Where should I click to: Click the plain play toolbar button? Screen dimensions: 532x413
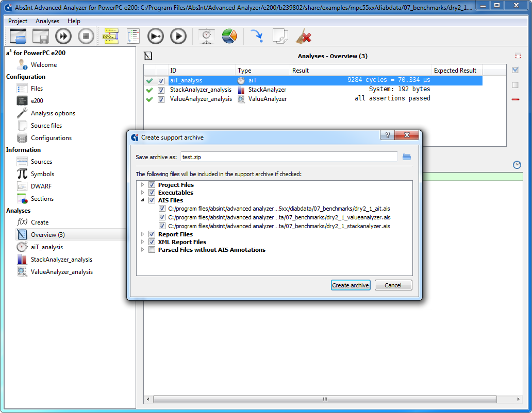[x=178, y=36]
